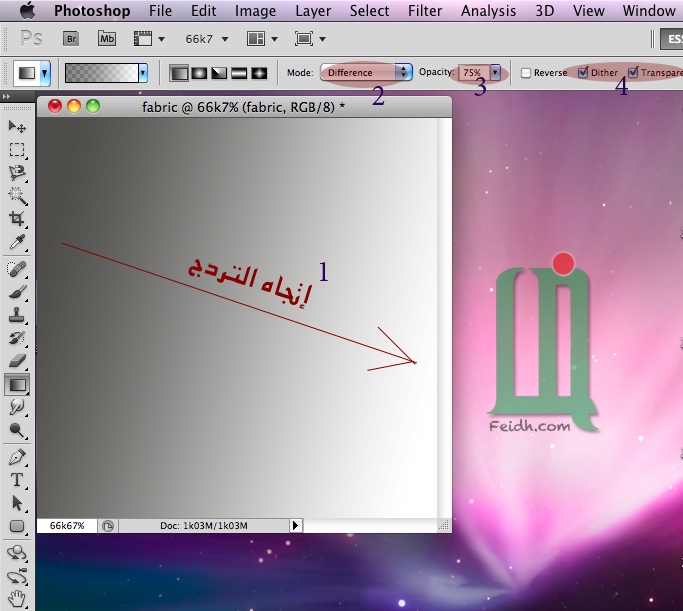This screenshot has width=683, height=611.
Task: Select the Clone Stamp tool
Action: pyautogui.click(x=17, y=315)
